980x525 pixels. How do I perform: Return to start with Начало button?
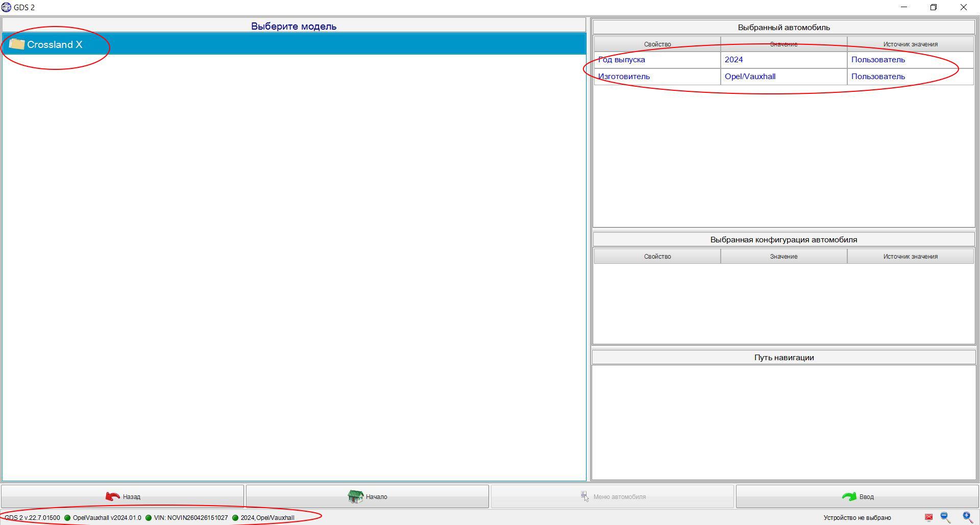point(367,496)
